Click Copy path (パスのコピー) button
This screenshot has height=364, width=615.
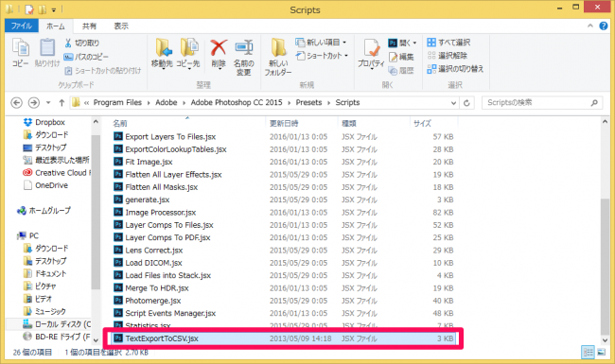click(86, 57)
